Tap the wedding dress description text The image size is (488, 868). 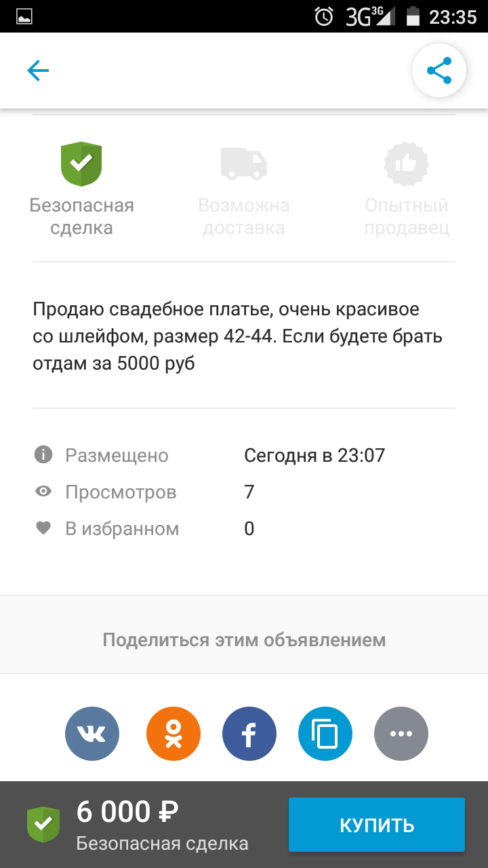coord(237,337)
